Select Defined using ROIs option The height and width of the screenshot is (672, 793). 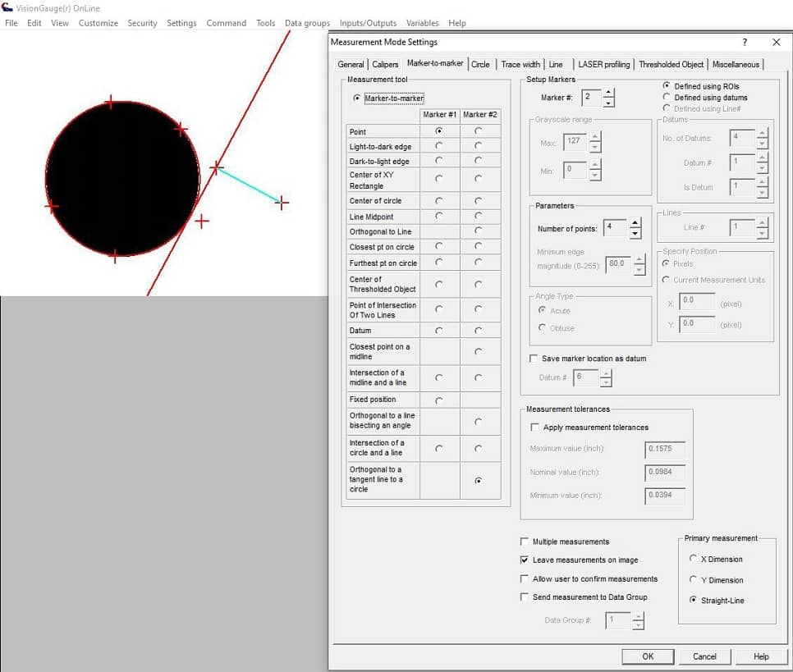(667, 86)
